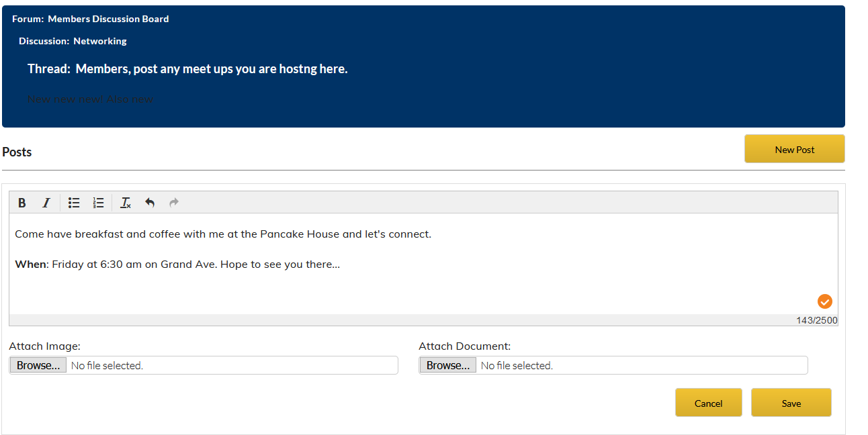868x435 pixels.
Task: Click the thread title about meet ups
Action: coord(212,68)
